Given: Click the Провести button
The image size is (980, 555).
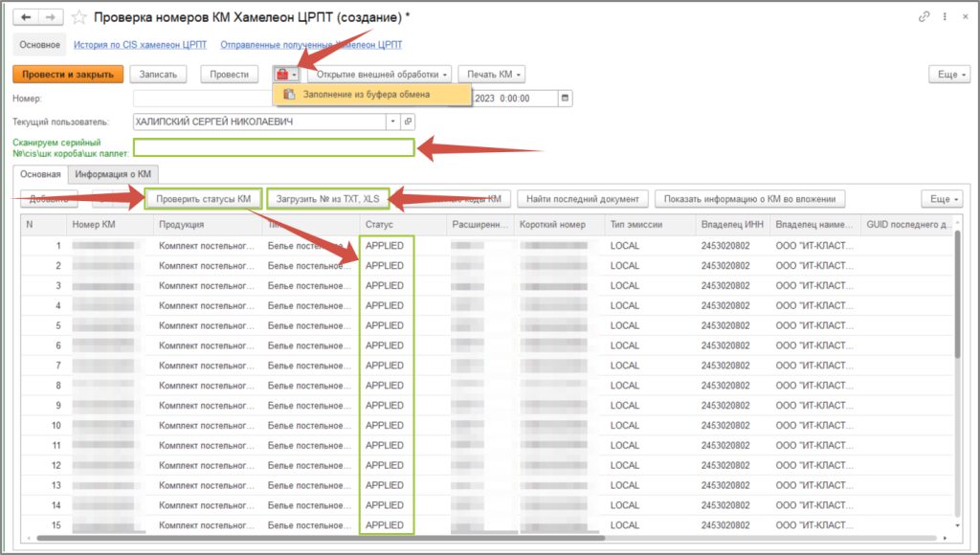Looking at the screenshot, I should 230,75.
